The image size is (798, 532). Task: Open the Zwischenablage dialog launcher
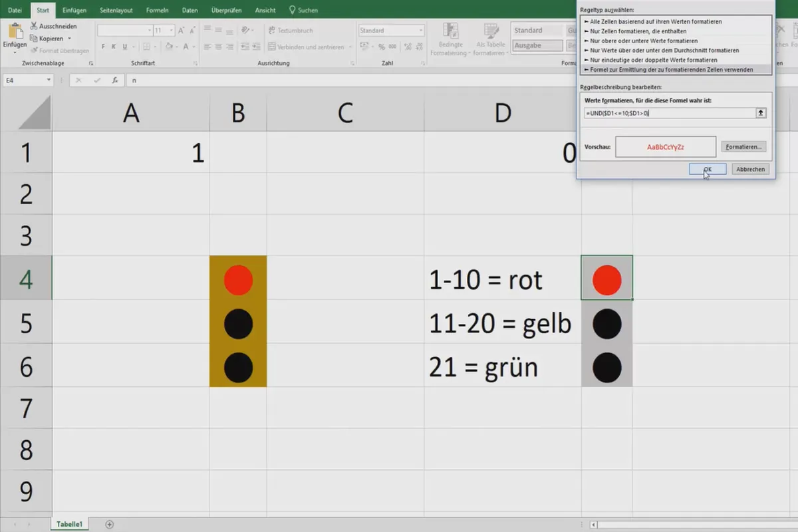point(90,64)
